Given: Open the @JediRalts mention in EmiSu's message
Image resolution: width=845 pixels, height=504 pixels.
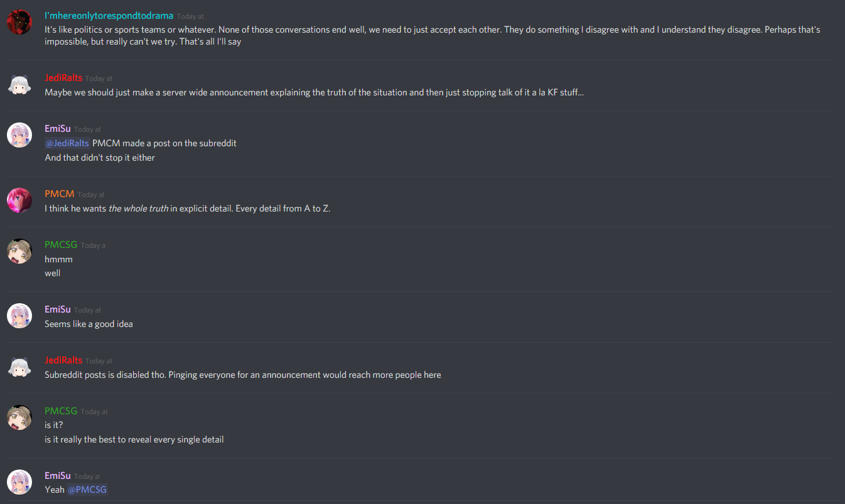Looking at the screenshot, I should pyautogui.click(x=67, y=143).
